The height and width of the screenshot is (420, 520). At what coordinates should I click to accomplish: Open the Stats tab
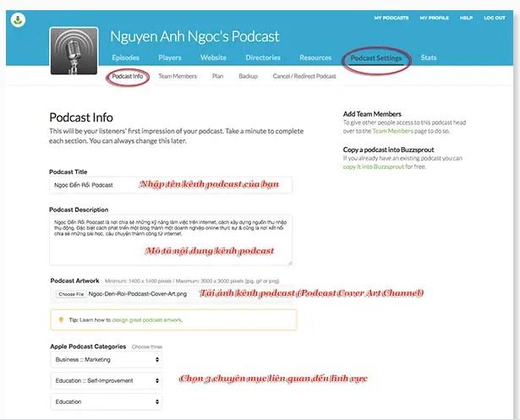[x=429, y=58]
